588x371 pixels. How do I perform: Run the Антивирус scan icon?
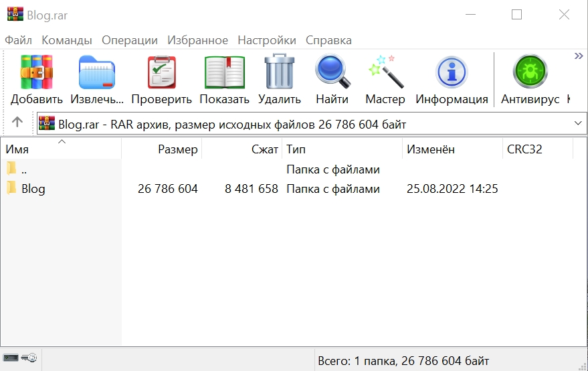click(x=530, y=72)
